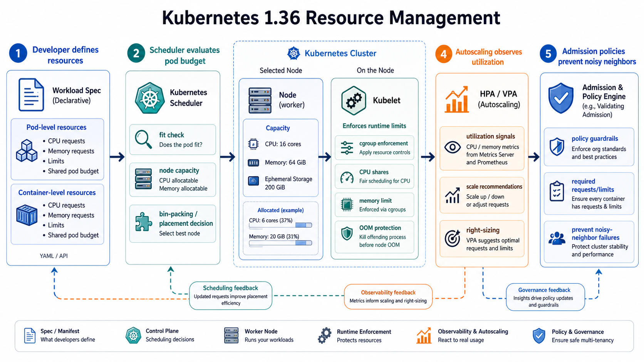Click the 'Does the pod fit?' text
Image resolution: width=644 pixels, height=362 pixels.
(x=181, y=145)
